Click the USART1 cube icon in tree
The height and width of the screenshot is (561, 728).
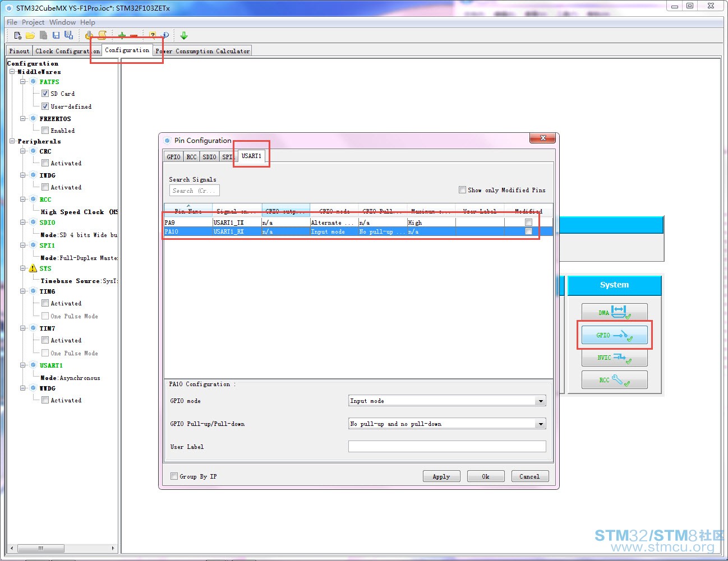33,365
